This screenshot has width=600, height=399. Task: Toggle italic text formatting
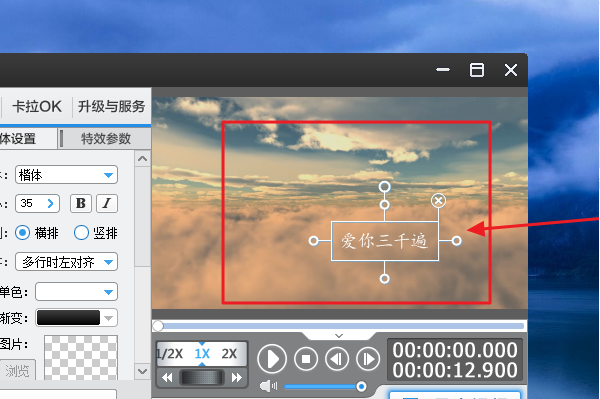[x=107, y=203]
